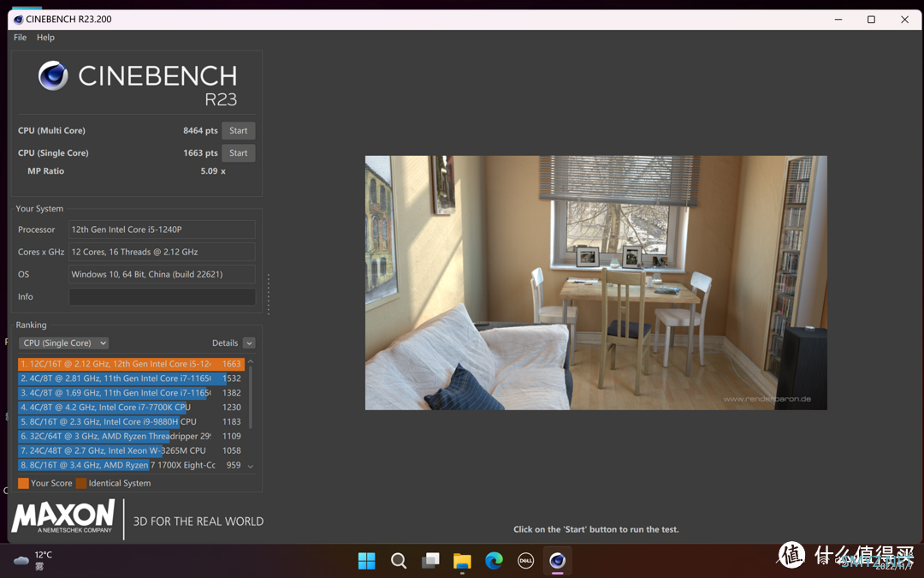Select ranking row 6 AMD Ryzen Threadripper
Screen dimensions: 924x578
(x=131, y=436)
